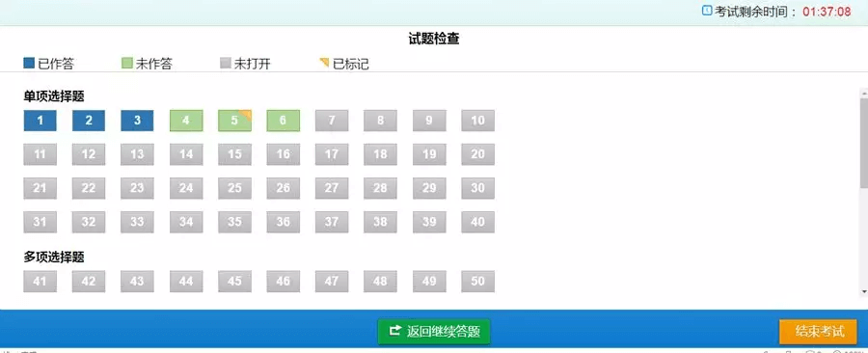Open flagged question 5

(234, 121)
